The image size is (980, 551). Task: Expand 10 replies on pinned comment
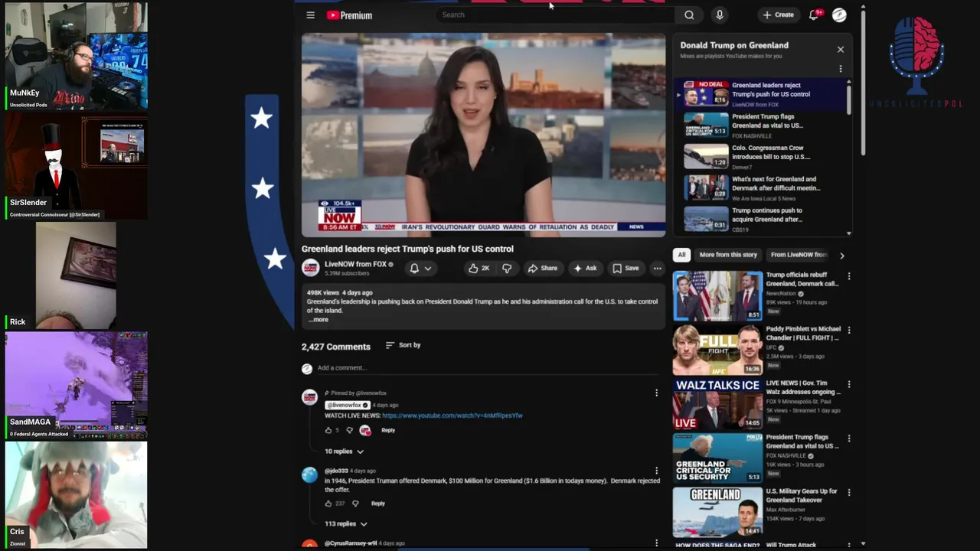tap(344, 452)
